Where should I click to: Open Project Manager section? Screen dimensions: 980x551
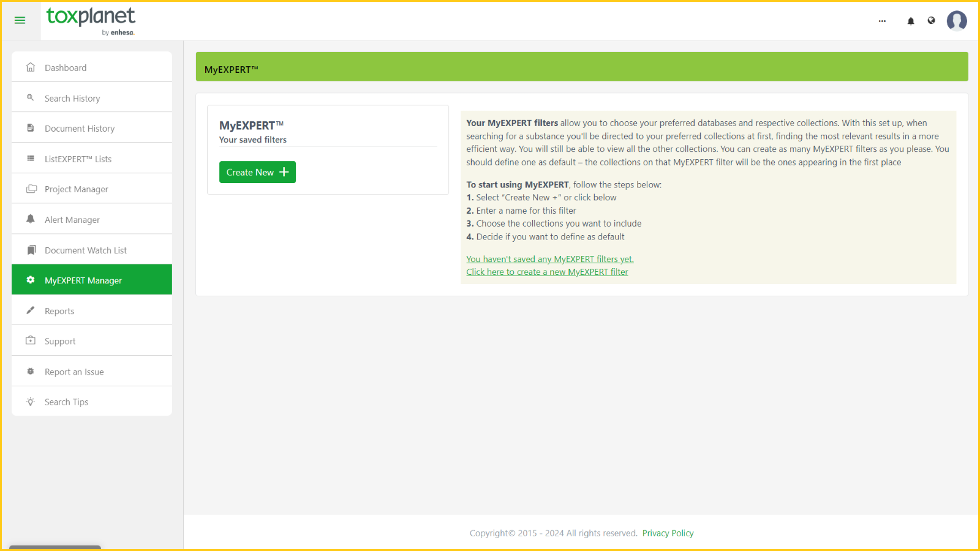(76, 189)
